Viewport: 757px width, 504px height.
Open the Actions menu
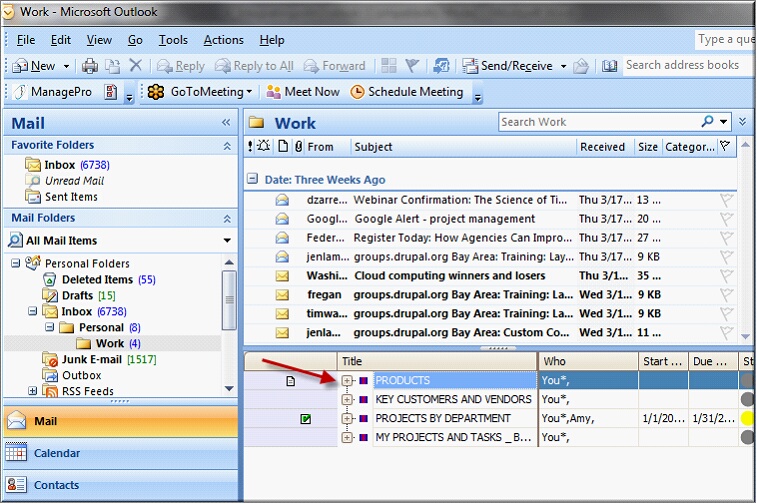224,40
